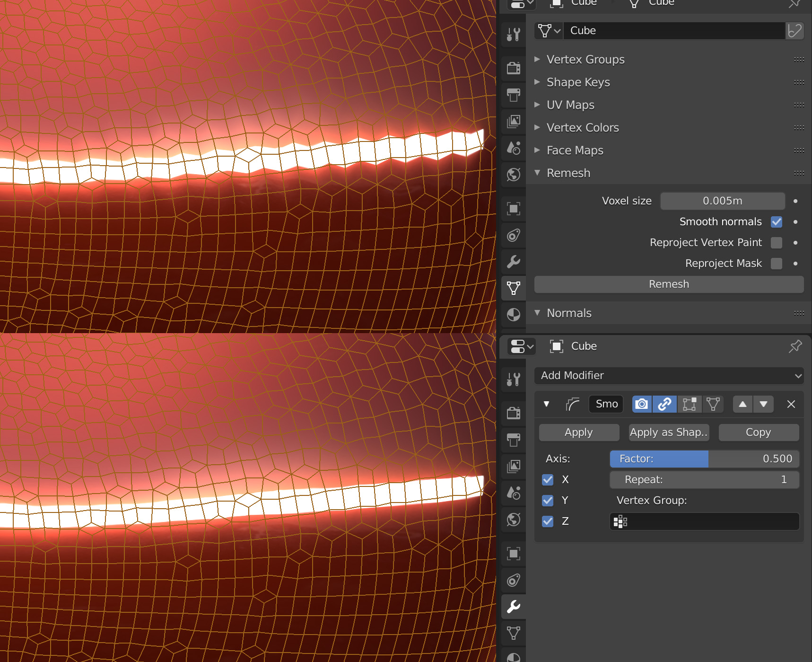Open Render tab in upper Properties editor
The image size is (812, 662).
[x=514, y=68]
